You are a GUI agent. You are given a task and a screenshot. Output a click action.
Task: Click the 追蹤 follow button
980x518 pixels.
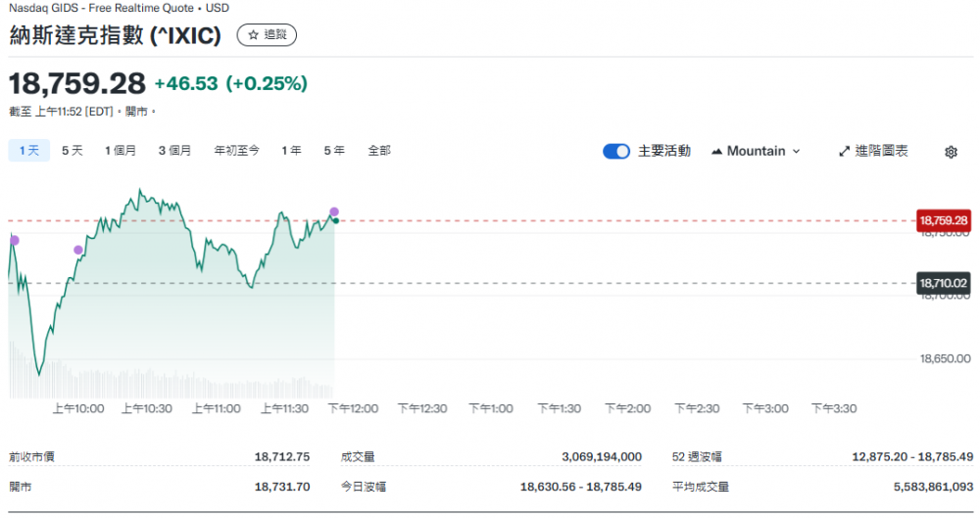267,35
